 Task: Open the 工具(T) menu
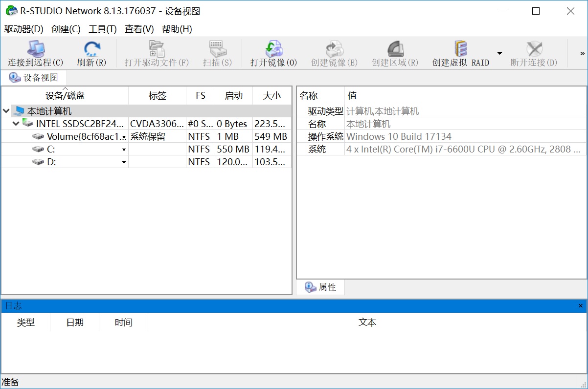click(102, 29)
